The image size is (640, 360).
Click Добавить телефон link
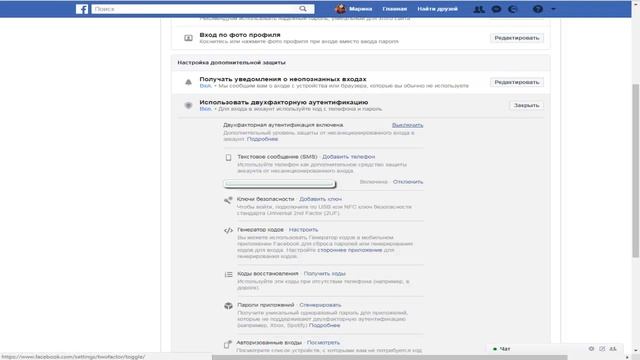[x=348, y=157]
